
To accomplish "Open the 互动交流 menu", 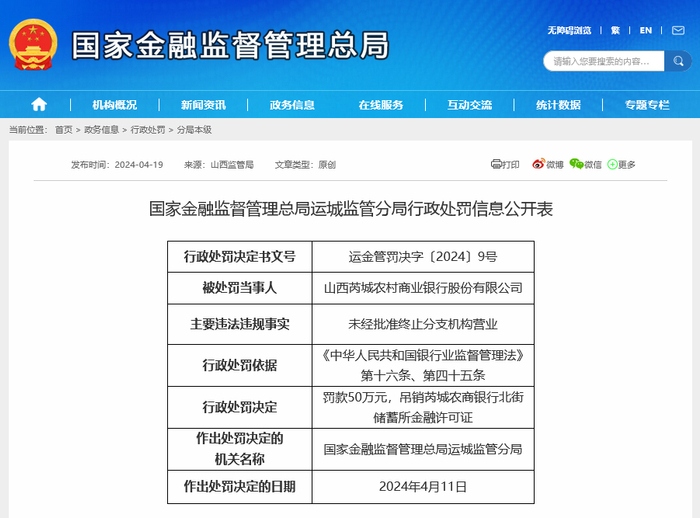I will click(470, 105).
